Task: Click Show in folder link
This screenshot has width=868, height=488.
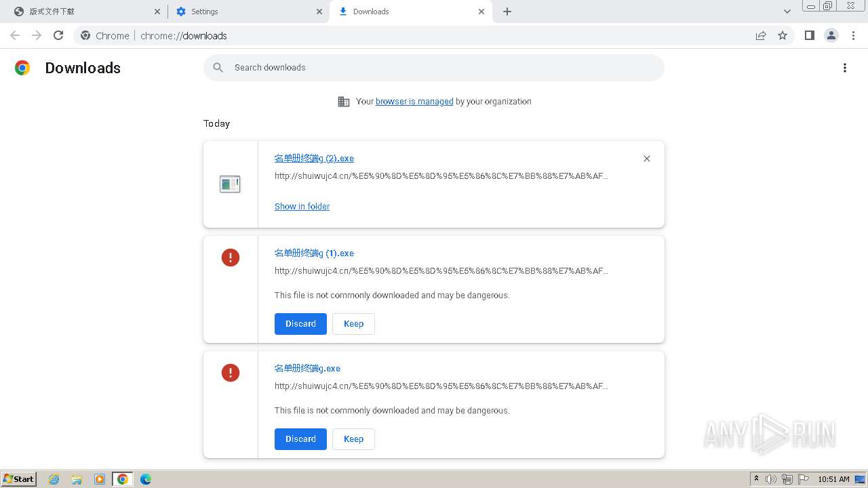Action: [x=302, y=207]
